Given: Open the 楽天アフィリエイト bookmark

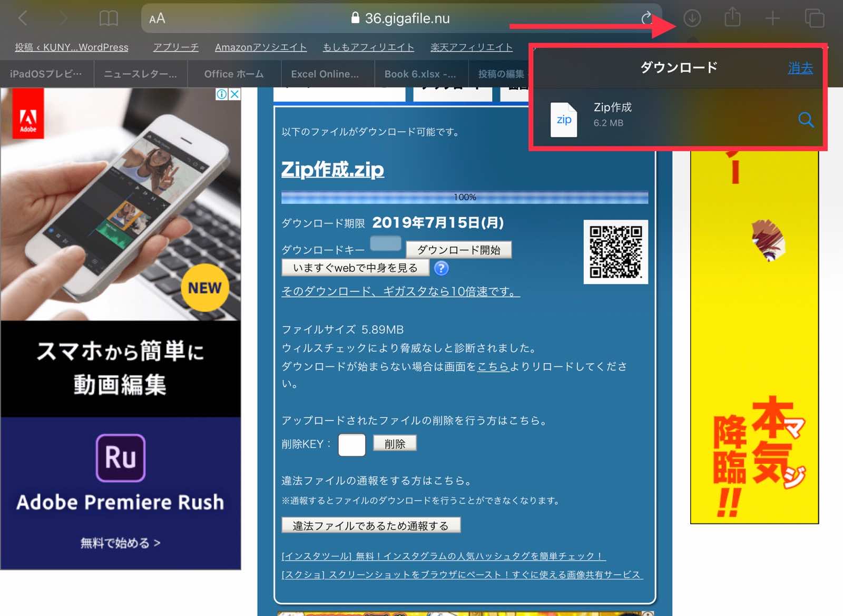Looking at the screenshot, I should tap(472, 47).
